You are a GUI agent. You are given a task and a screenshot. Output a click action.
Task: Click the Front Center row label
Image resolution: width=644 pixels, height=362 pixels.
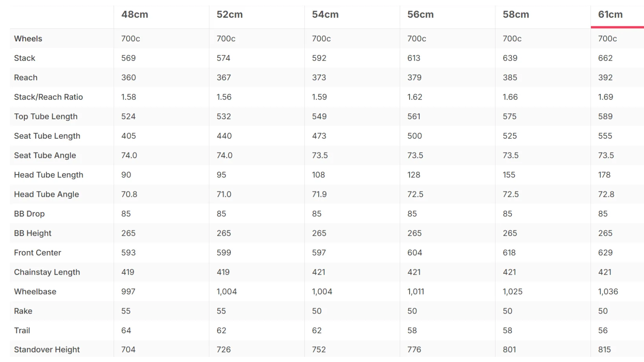point(37,253)
